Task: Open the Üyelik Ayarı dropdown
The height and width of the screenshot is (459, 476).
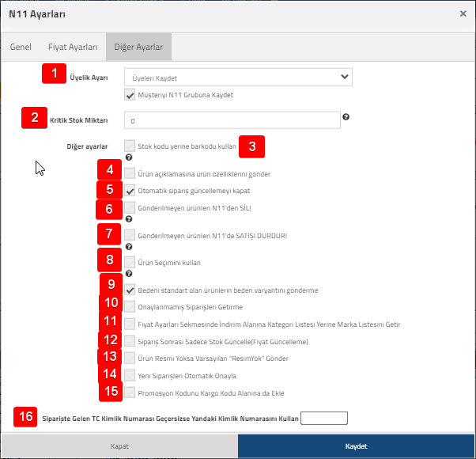Action: [238, 77]
